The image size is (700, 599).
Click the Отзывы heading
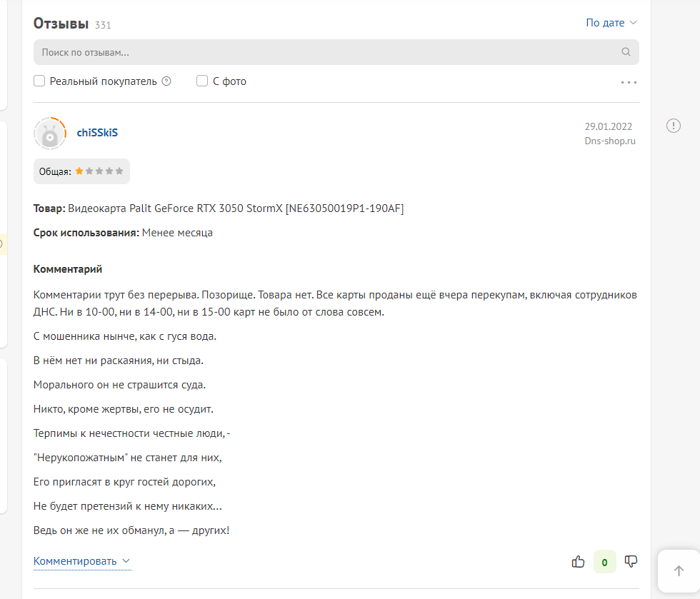[x=61, y=24]
